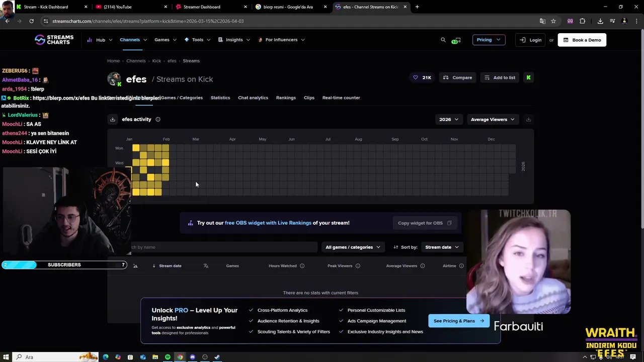Open a new browser tab

[x=417, y=7]
